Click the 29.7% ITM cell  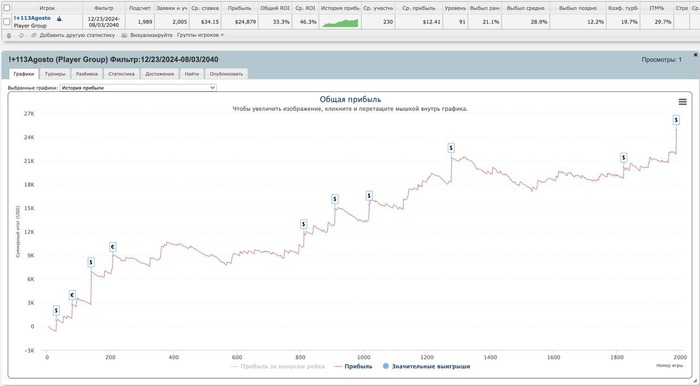657,22
